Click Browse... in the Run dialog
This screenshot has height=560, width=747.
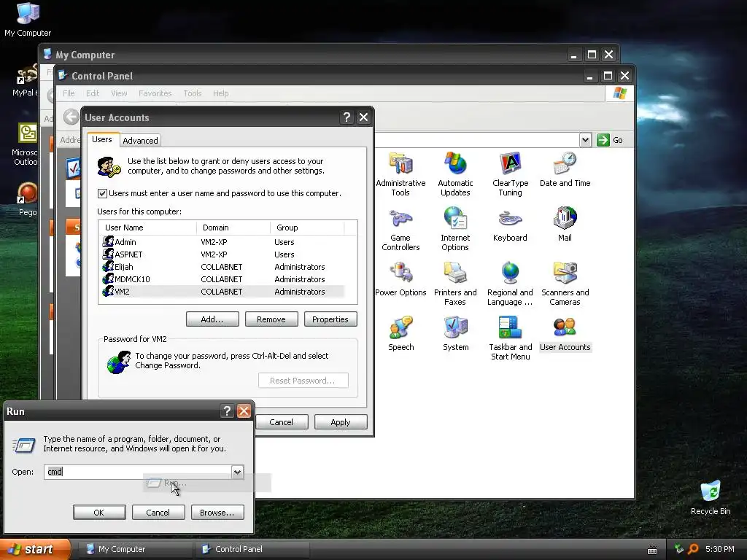coord(217,513)
